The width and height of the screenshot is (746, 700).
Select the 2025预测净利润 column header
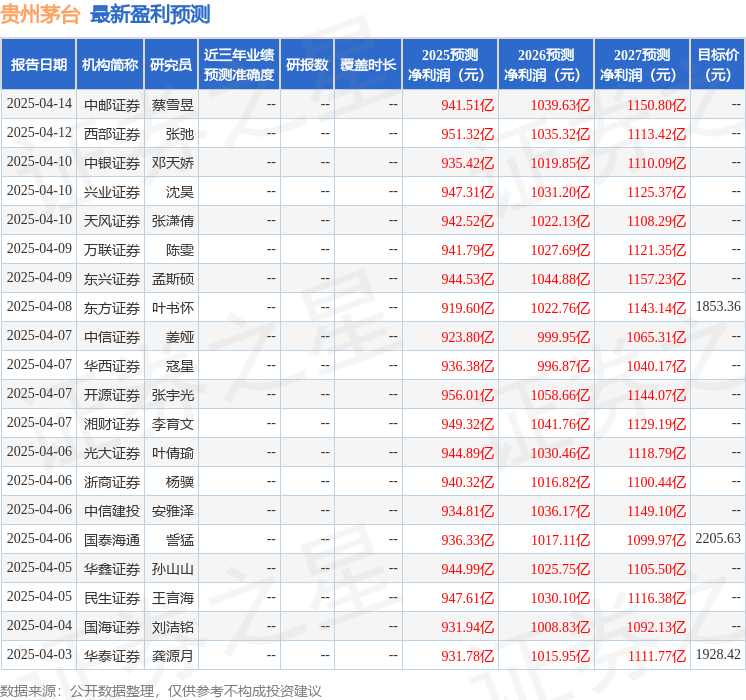pyautogui.click(x=450, y=64)
